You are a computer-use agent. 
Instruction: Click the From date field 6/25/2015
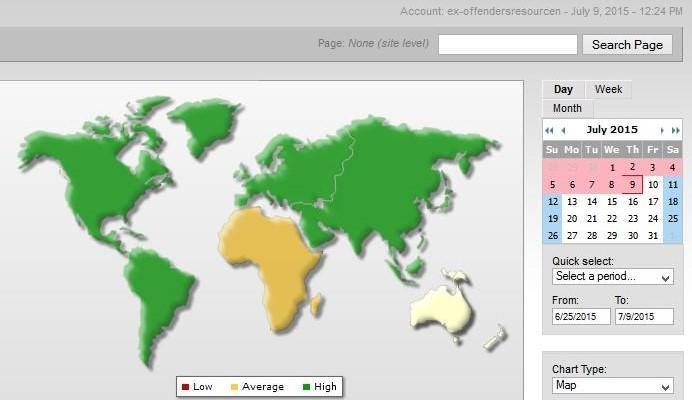[x=581, y=317]
